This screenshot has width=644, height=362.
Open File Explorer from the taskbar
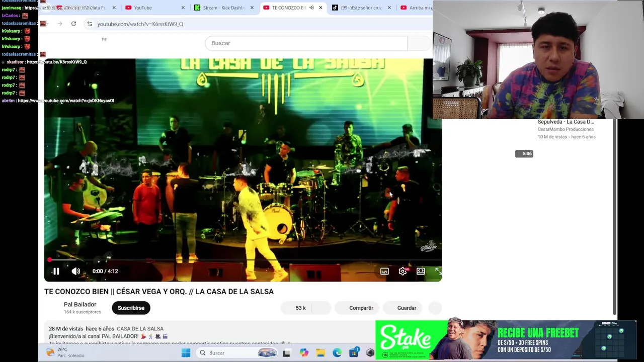click(x=320, y=353)
